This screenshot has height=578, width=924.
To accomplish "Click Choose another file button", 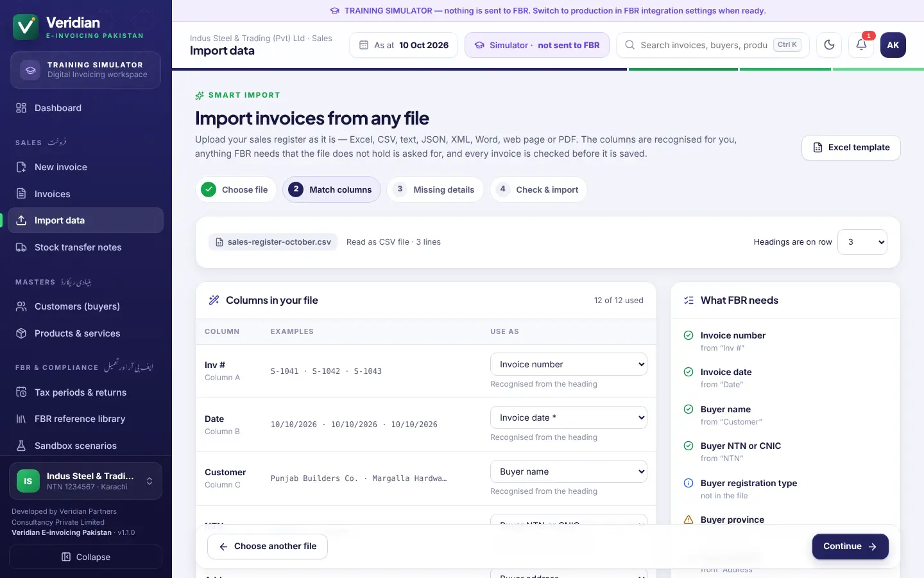I will (268, 547).
